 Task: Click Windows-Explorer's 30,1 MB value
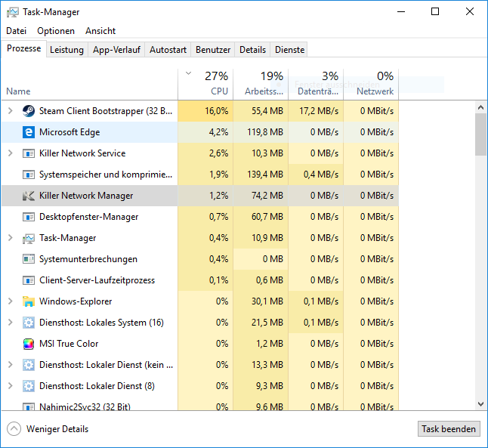tap(267, 301)
